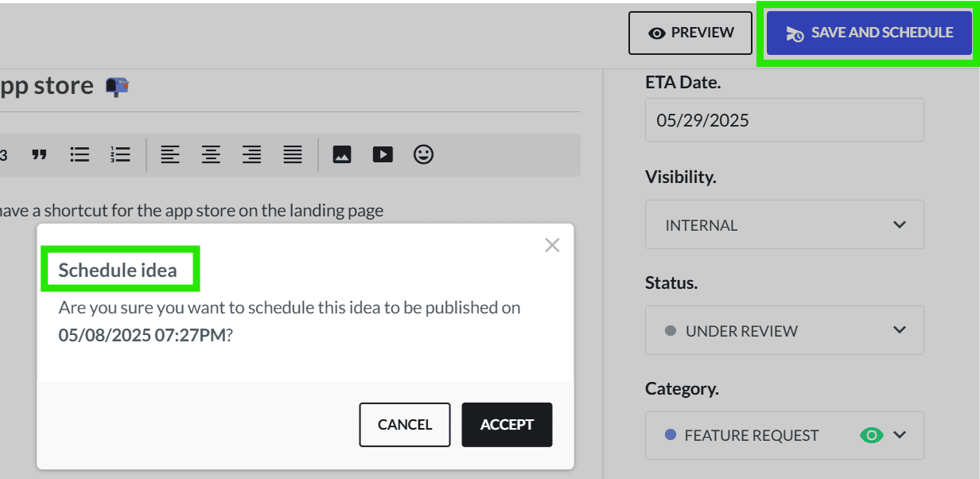Insert a bulleted list
Screen dimensions: 980x479
[80, 154]
